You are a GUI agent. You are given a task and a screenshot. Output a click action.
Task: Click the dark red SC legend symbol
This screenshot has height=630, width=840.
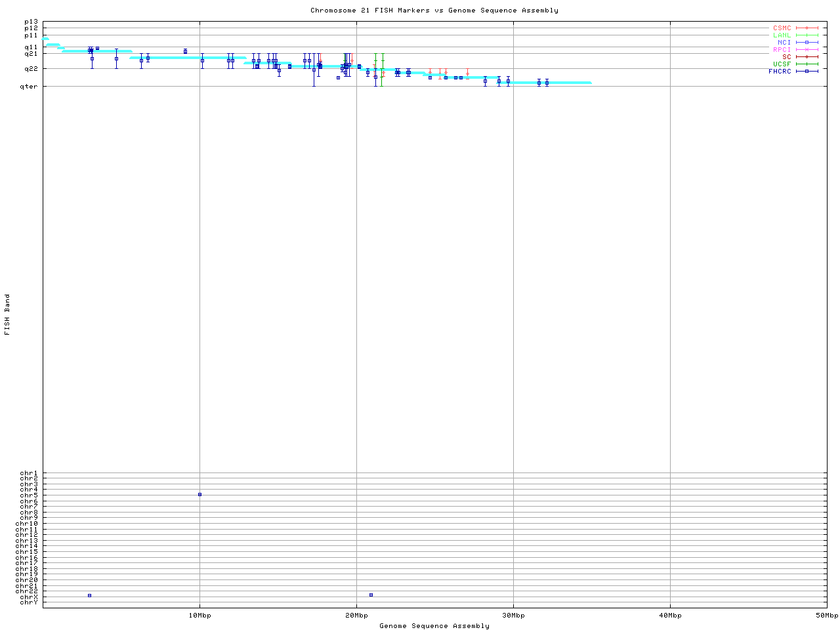[807, 57]
